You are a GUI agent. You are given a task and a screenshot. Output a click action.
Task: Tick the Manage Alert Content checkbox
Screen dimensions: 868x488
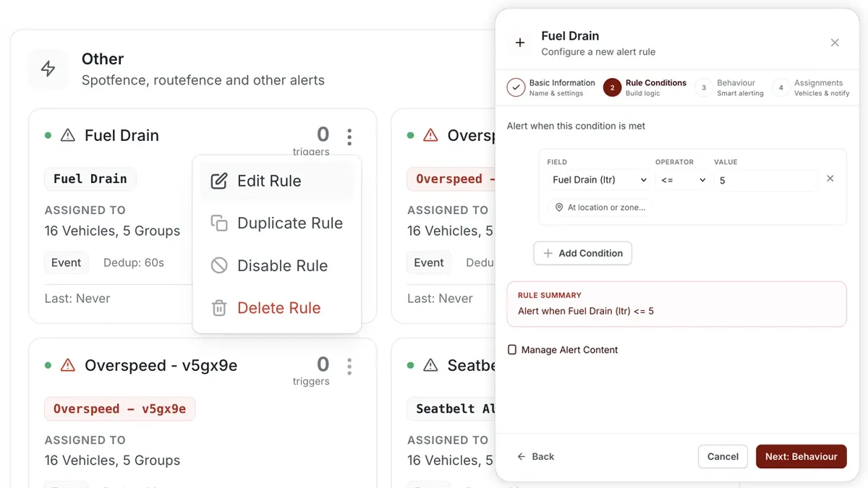tap(512, 350)
